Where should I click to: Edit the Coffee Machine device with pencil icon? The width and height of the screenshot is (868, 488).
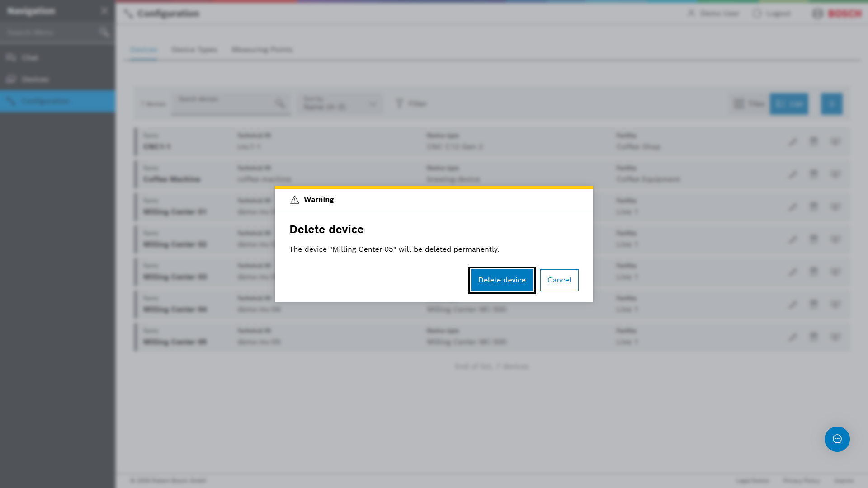(793, 174)
